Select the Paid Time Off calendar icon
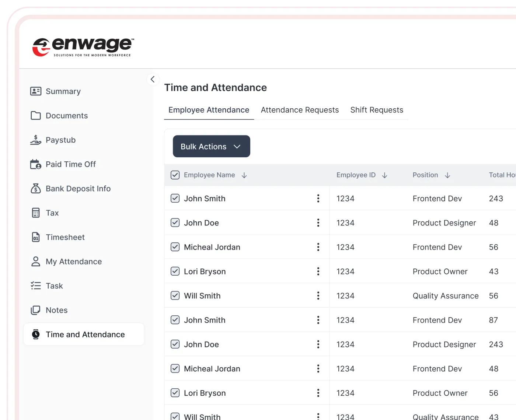This screenshot has height=420, width=516. pos(36,164)
